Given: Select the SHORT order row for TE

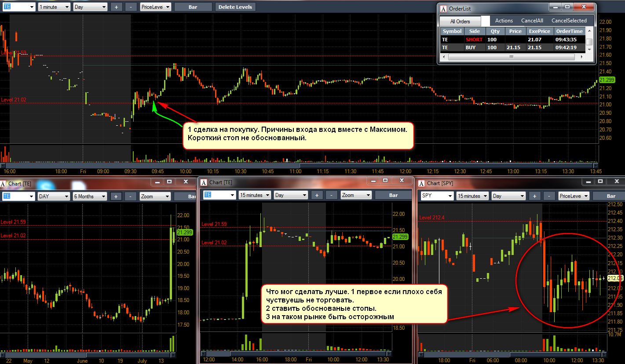Looking at the screenshot, I should click(513, 40).
